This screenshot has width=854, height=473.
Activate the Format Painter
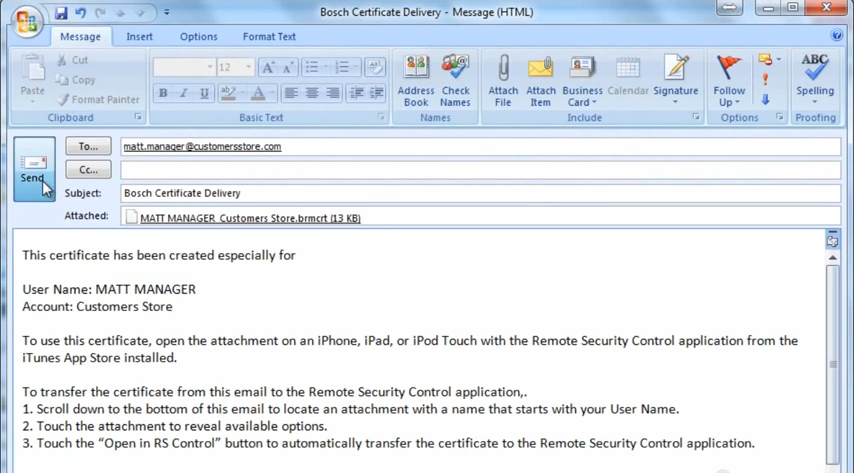98,99
